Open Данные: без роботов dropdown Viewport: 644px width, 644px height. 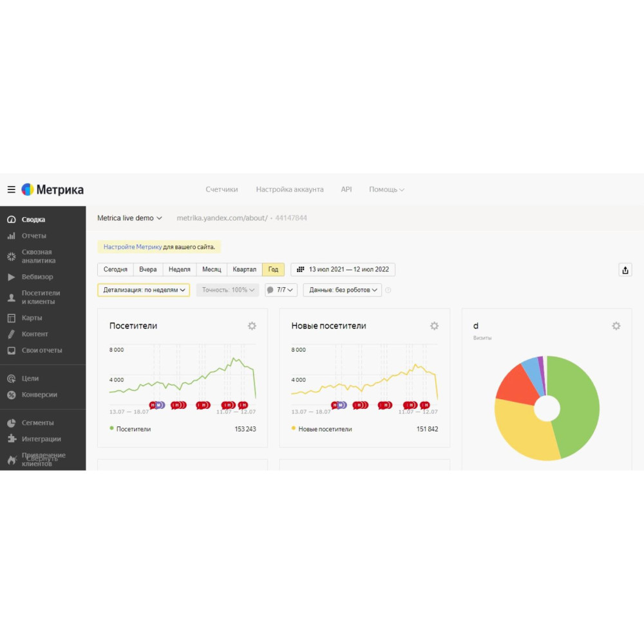click(342, 290)
